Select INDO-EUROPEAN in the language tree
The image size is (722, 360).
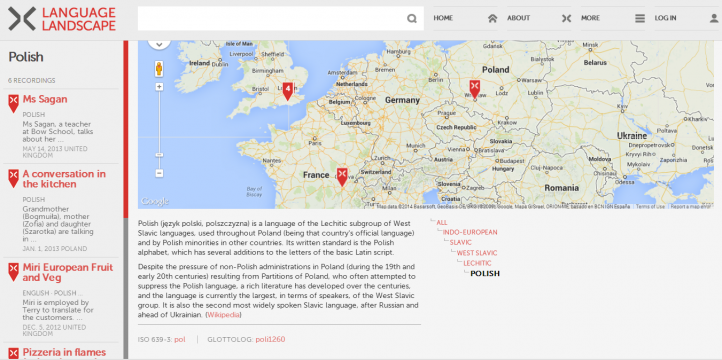(470, 232)
